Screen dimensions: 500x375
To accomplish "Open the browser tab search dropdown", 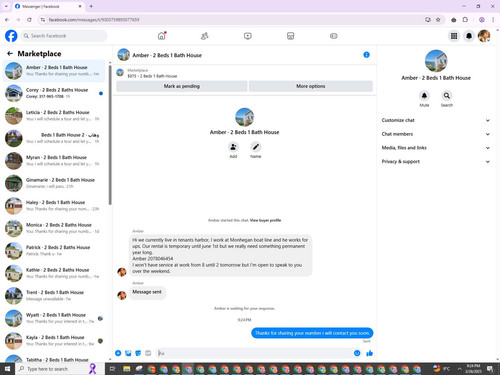I will pyautogui.click(x=6, y=6).
